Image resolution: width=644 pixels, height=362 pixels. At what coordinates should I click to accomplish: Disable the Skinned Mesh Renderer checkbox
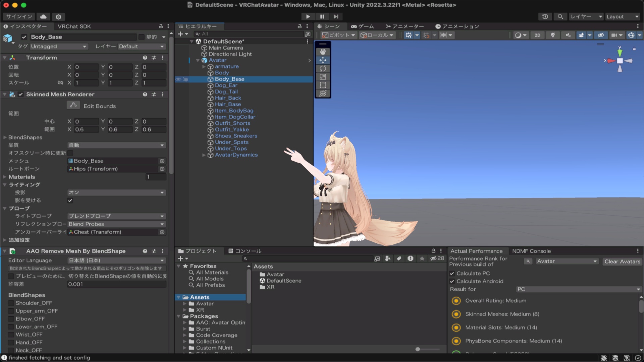click(x=21, y=95)
